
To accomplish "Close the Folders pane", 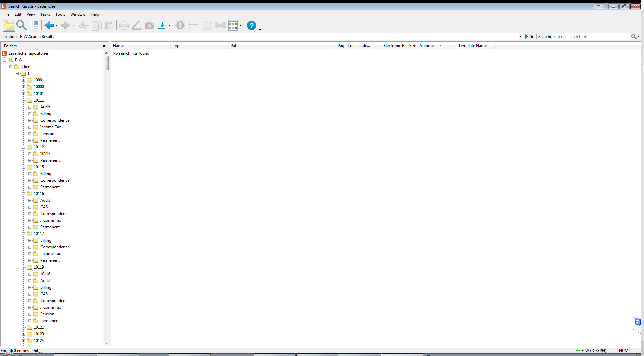I will [x=104, y=46].
